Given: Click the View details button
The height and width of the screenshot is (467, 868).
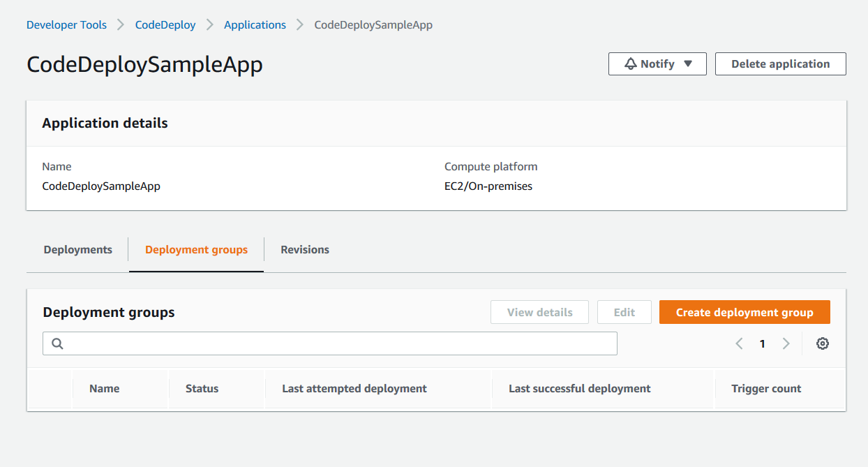Looking at the screenshot, I should (x=539, y=312).
